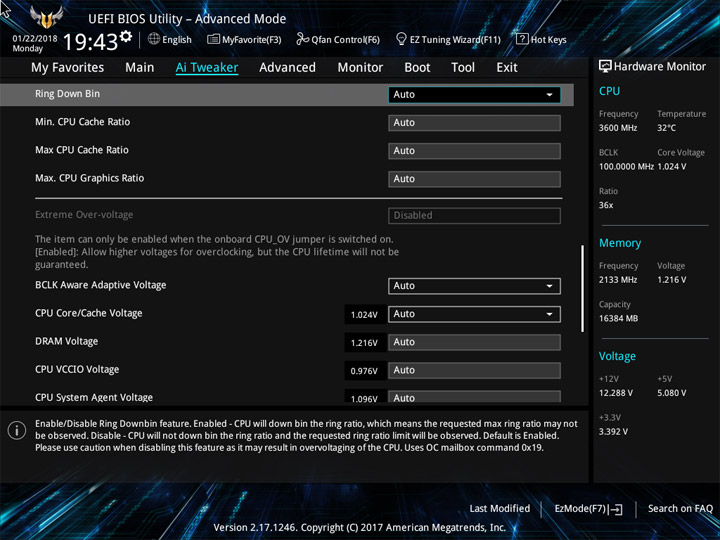Click Last Modified

(x=500, y=508)
